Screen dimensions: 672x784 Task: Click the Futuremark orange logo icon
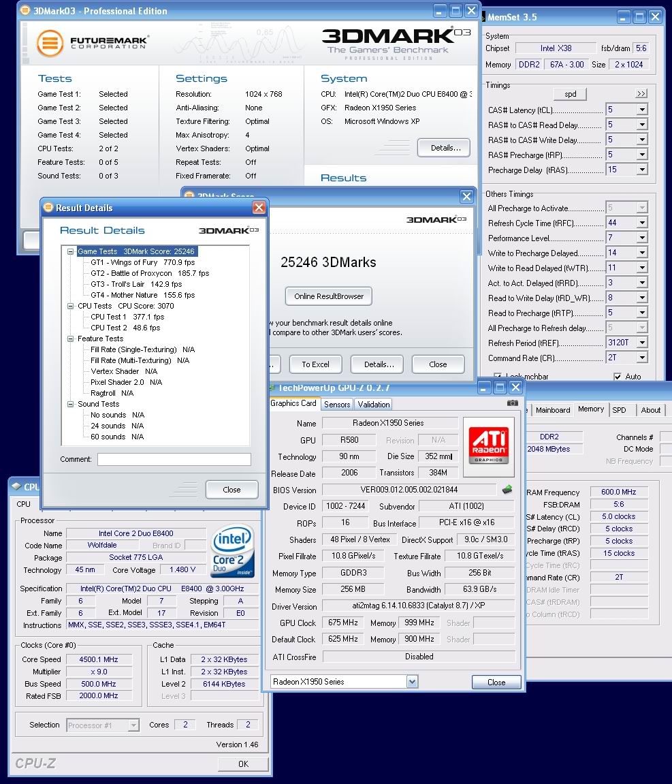point(50,43)
